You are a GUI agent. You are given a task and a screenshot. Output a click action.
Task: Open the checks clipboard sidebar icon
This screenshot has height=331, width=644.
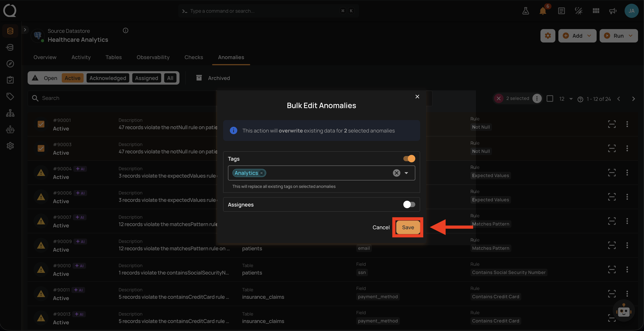click(x=10, y=80)
